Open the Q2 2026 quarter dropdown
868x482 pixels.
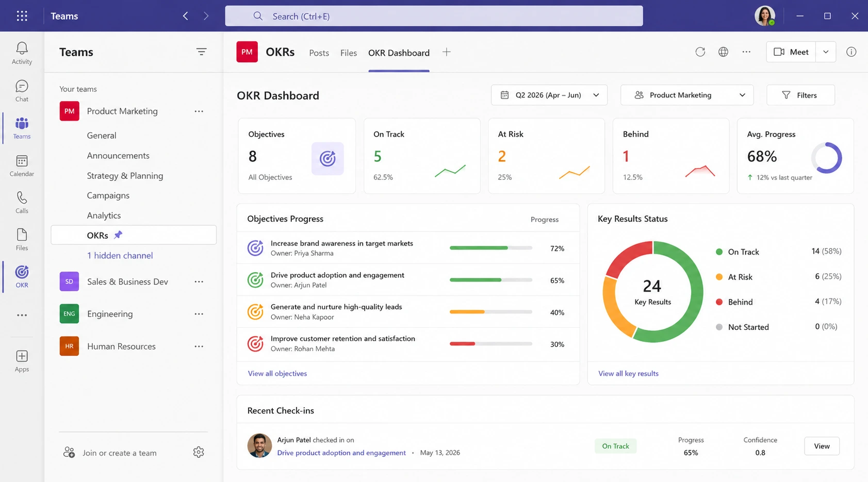coord(549,95)
